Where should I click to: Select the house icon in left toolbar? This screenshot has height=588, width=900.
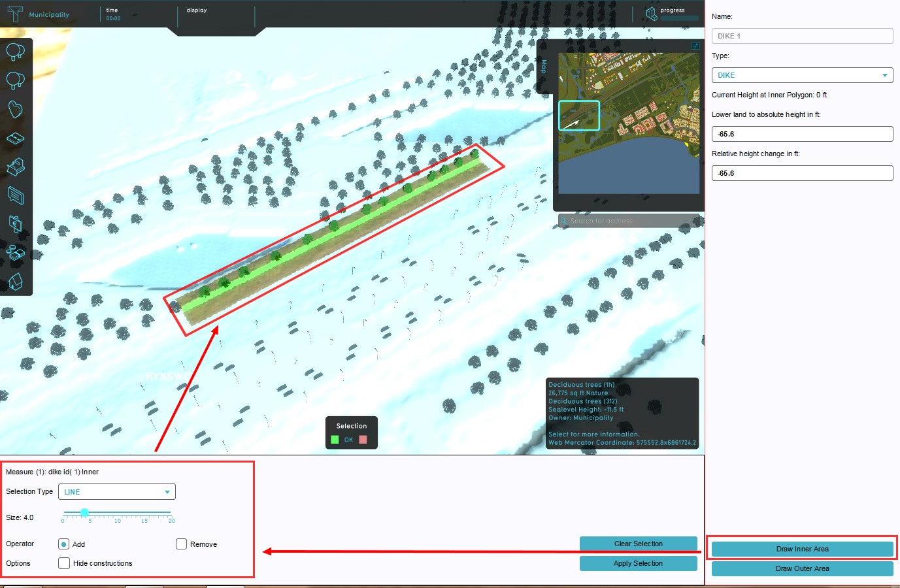pyautogui.click(x=15, y=282)
